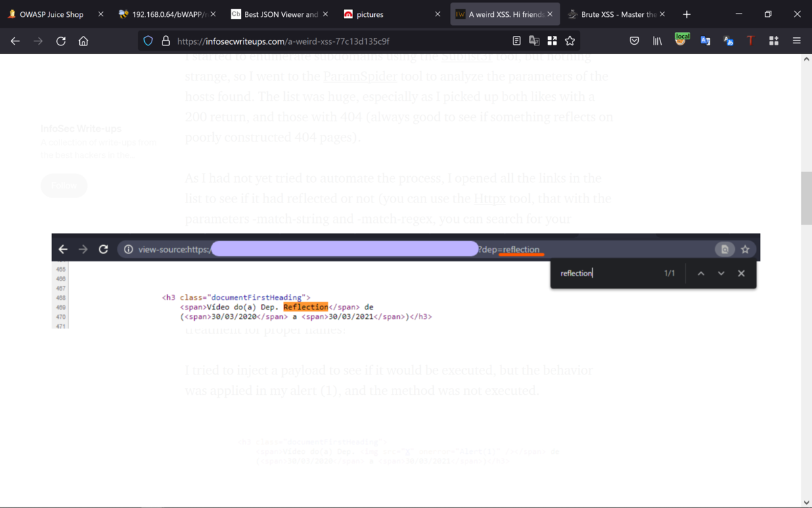812x508 pixels.
Task: Close the OWASP Juice Shop tab
Action: pos(101,14)
